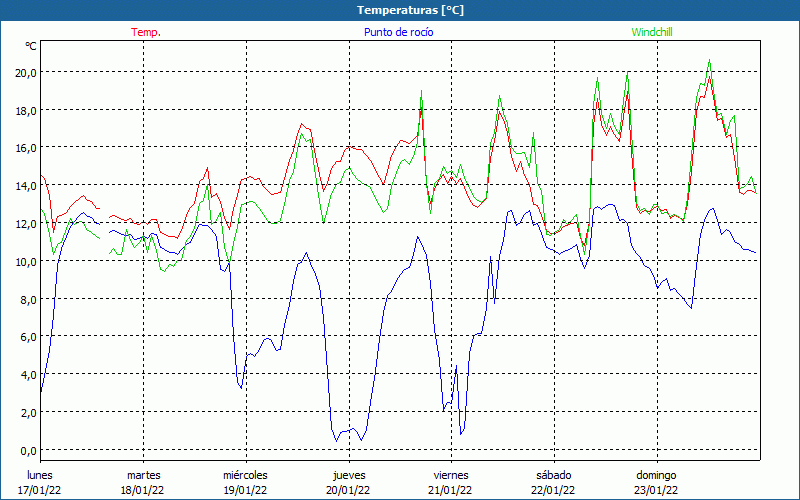Select the green 'Windchill' legend label
800x500 pixels.
tap(652, 32)
